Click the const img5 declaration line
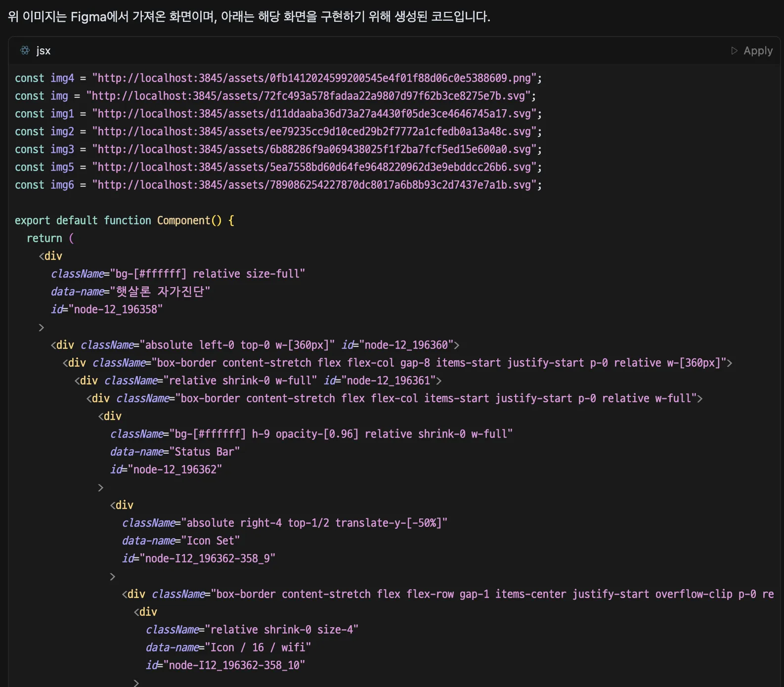This screenshot has width=784, height=687. [x=278, y=167]
